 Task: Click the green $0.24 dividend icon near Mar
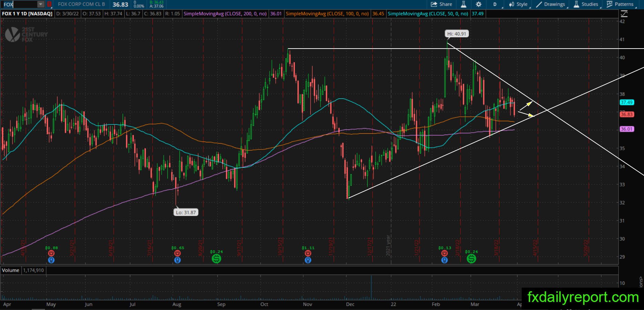pos(471,258)
